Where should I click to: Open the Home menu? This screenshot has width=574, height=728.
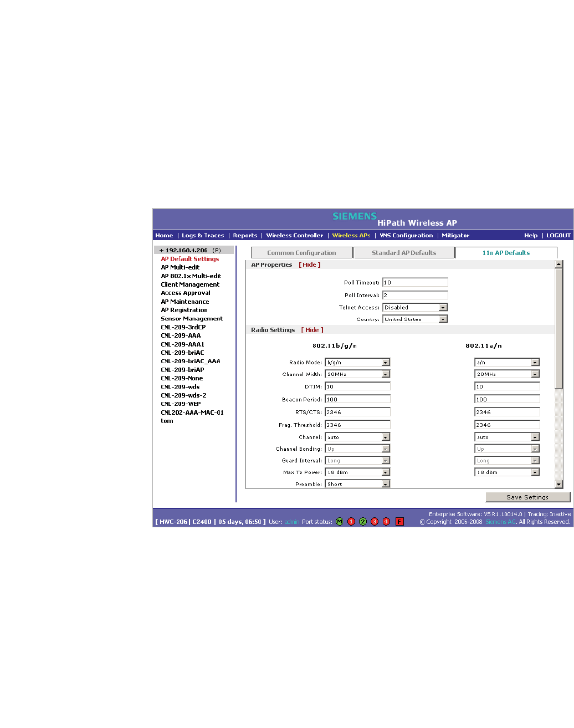(164, 236)
